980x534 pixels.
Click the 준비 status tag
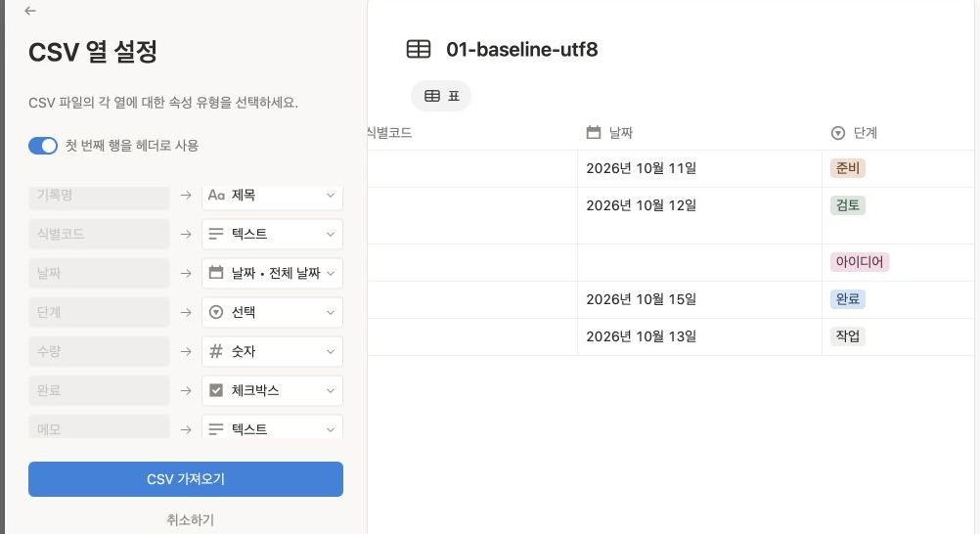pos(848,168)
